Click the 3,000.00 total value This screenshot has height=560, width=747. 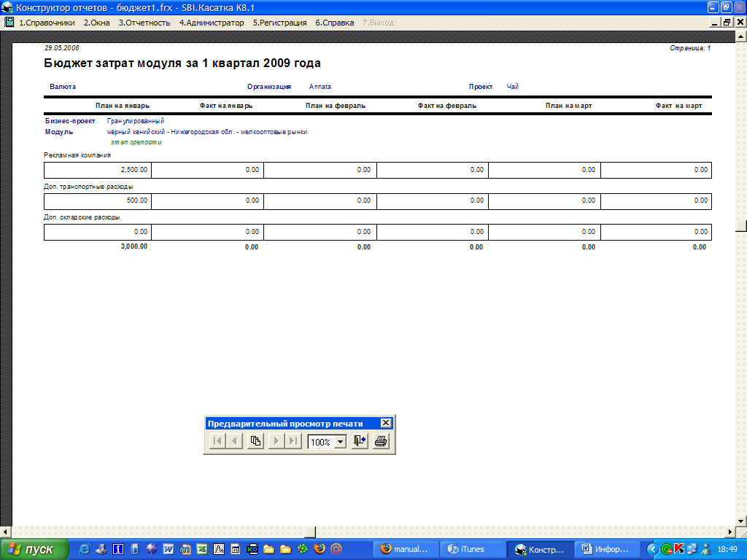point(134,246)
